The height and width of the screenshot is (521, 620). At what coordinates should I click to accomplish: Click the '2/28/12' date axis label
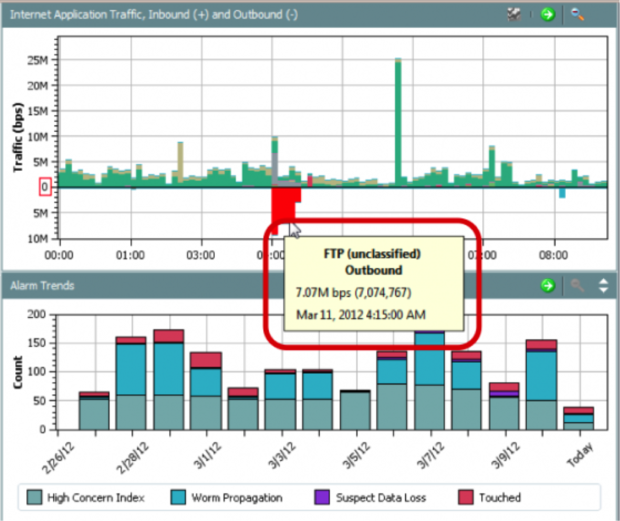pos(132,457)
